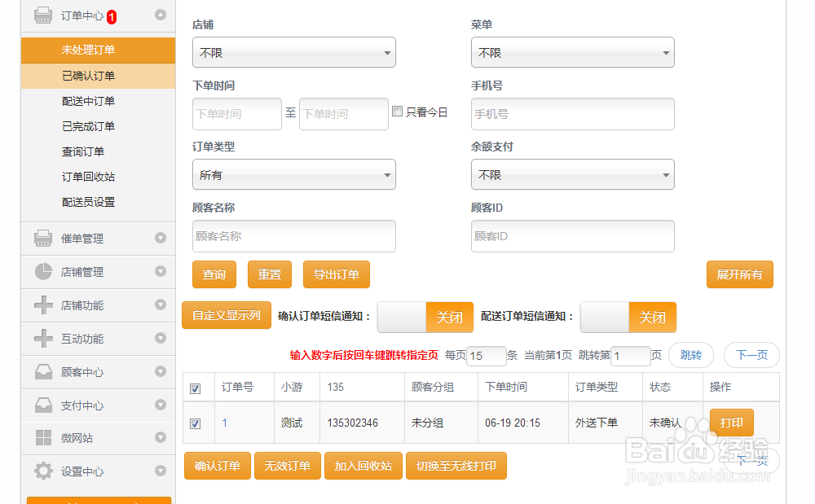The width and height of the screenshot is (815, 504).
Task: Toggle 确认订单短信通知 switch
Action: [x=425, y=318]
